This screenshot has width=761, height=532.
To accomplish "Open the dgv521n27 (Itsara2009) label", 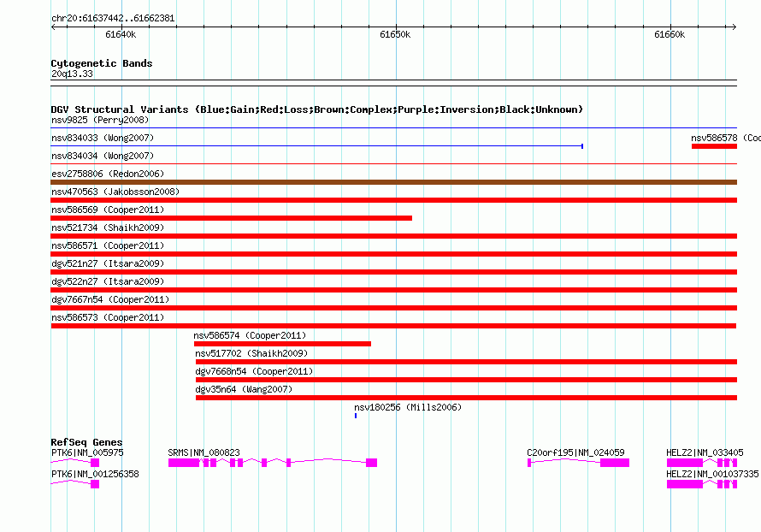I will (x=108, y=263).
